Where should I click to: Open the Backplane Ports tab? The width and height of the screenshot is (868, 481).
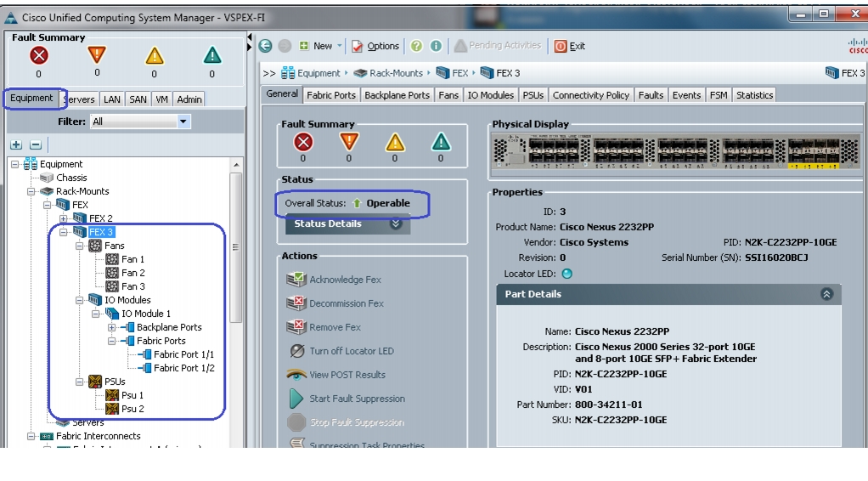coord(397,95)
